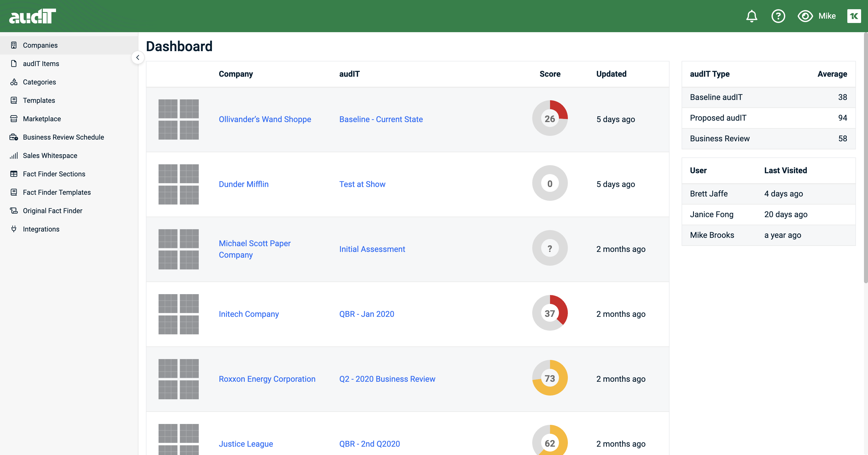868x455 pixels.
Task: Click the Business Review Schedule icon
Action: pos(14,137)
